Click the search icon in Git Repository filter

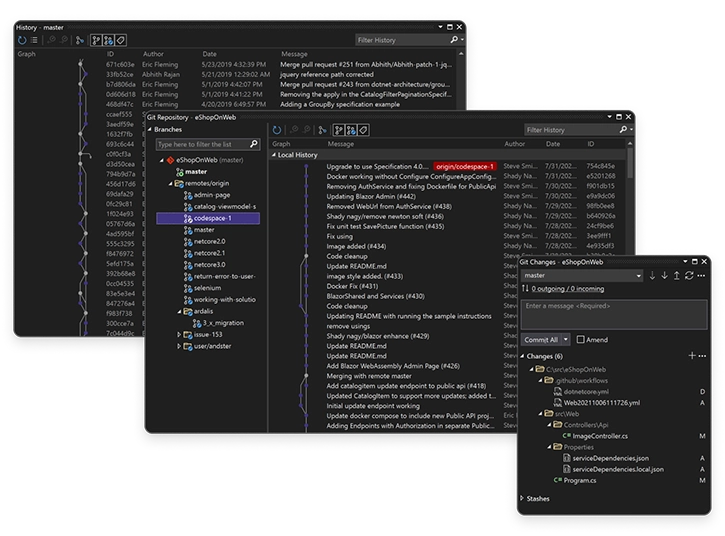623,129
